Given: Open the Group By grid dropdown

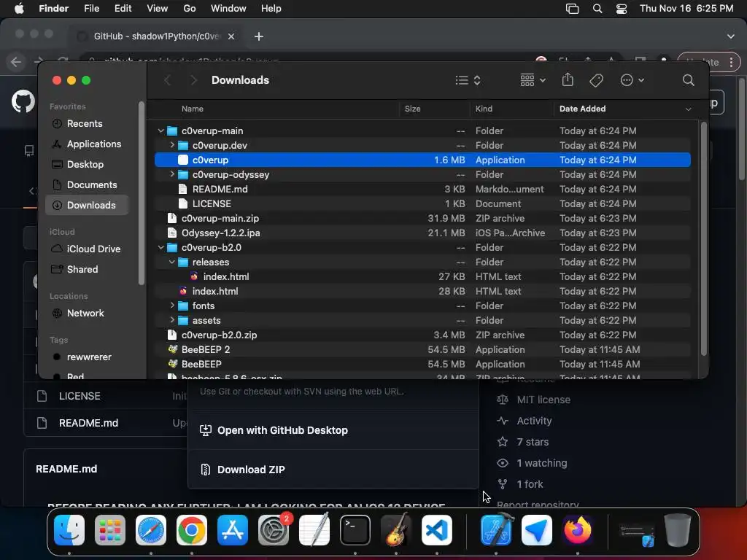Looking at the screenshot, I should click(533, 80).
